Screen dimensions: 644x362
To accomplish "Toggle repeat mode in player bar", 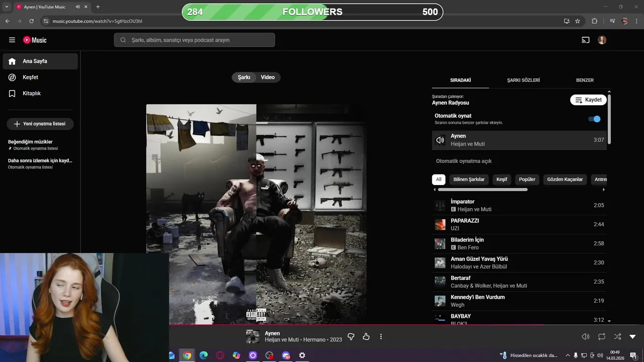I will click(x=602, y=337).
